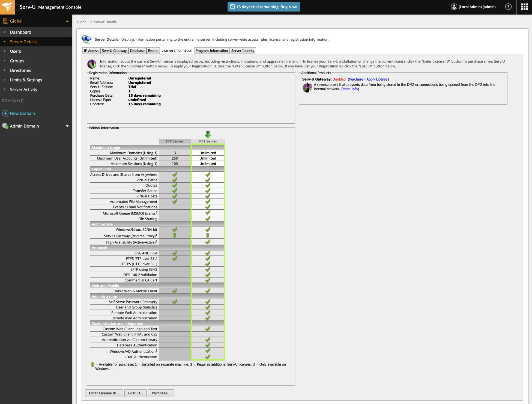
Task: Click MFT Server dollar icon for Serv-U Gateway
Action: point(208,235)
